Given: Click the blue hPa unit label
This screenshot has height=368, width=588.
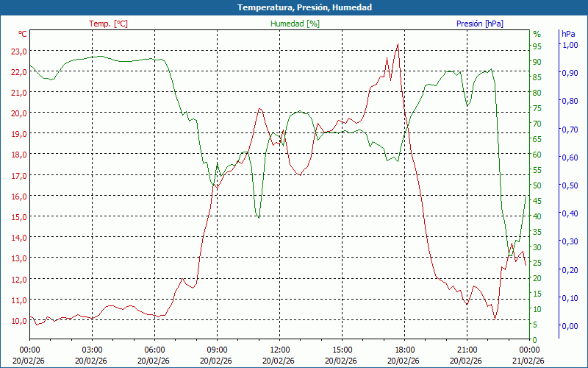Looking at the screenshot, I should (x=568, y=34).
